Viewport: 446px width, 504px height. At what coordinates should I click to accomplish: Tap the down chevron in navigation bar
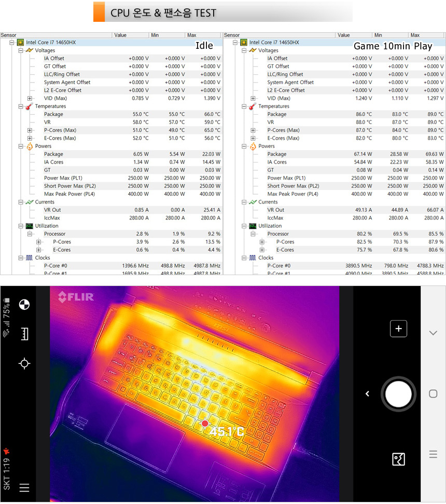[x=433, y=333]
